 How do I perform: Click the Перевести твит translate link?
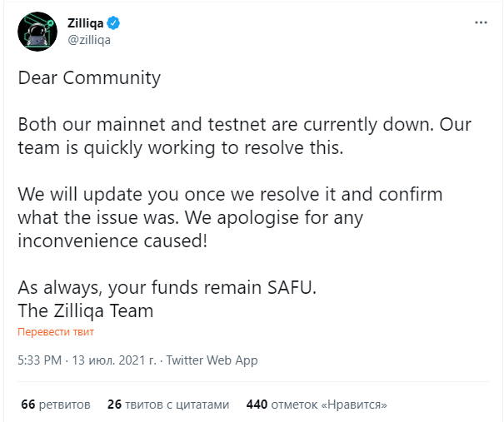click(56, 332)
